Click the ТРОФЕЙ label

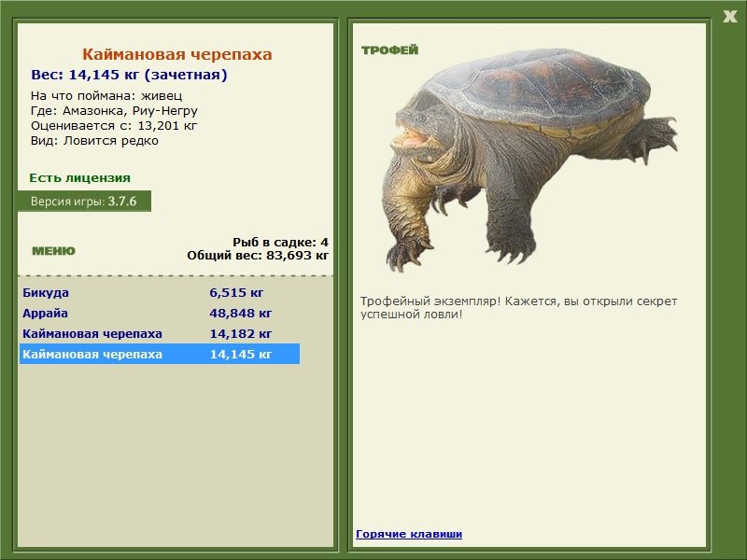(389, 50)
